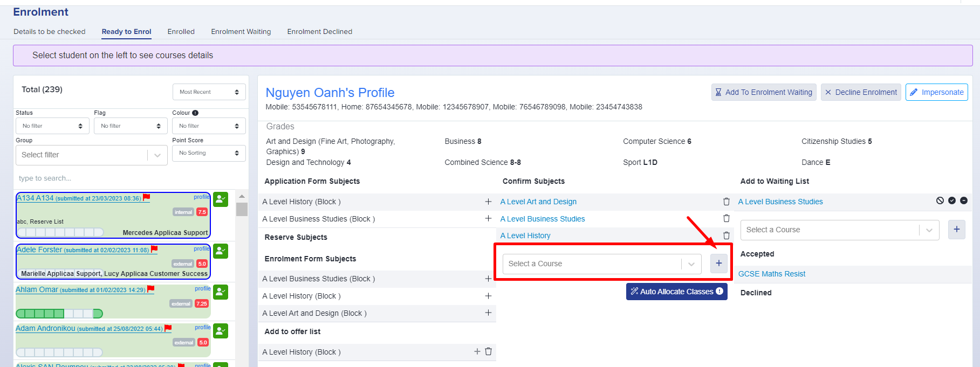The image size is (980, 367).
Task: Click student list scrollbar up arrow
Action: pos(242,196)
